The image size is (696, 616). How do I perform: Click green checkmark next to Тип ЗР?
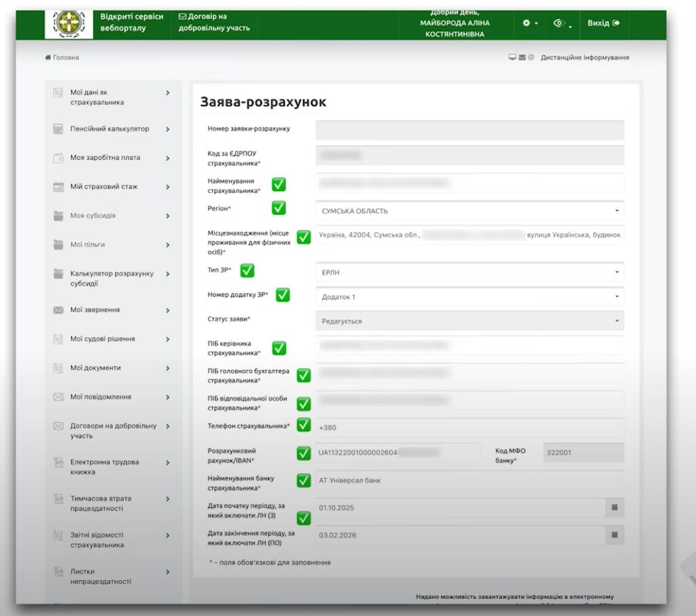pyautogui.click(x=247, y=271)
